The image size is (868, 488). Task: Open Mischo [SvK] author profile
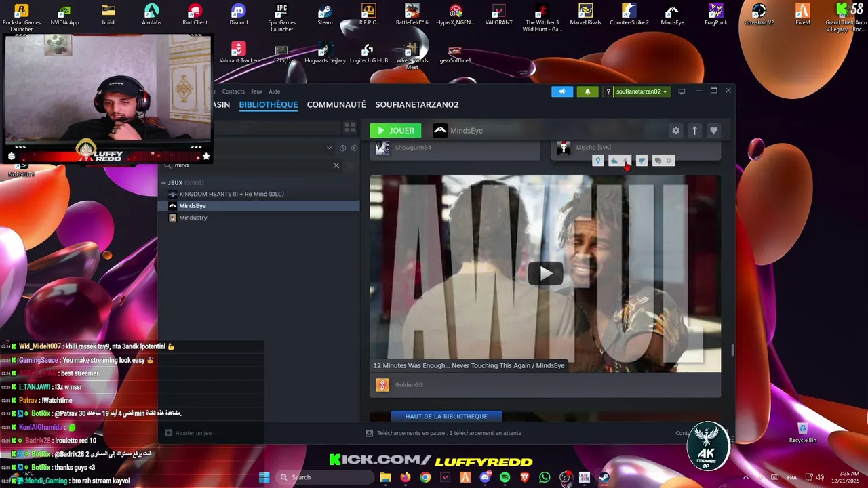pyautogui.click(x=593, y=148)
